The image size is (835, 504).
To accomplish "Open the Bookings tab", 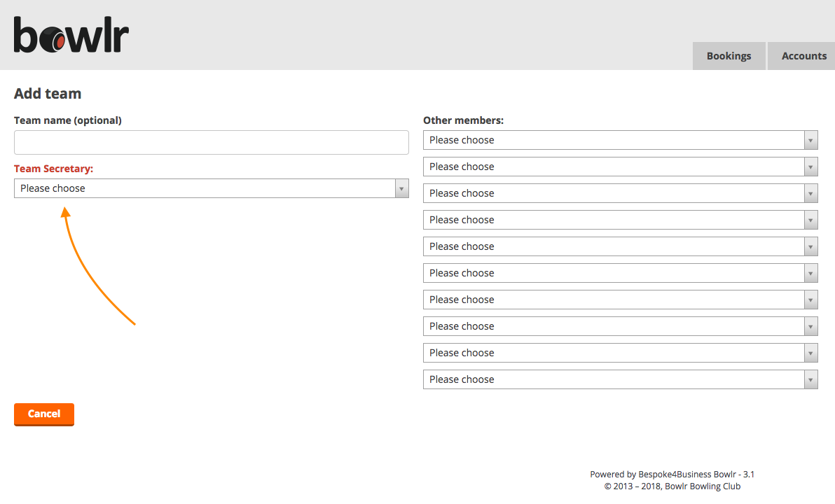I will click(729, 56).
